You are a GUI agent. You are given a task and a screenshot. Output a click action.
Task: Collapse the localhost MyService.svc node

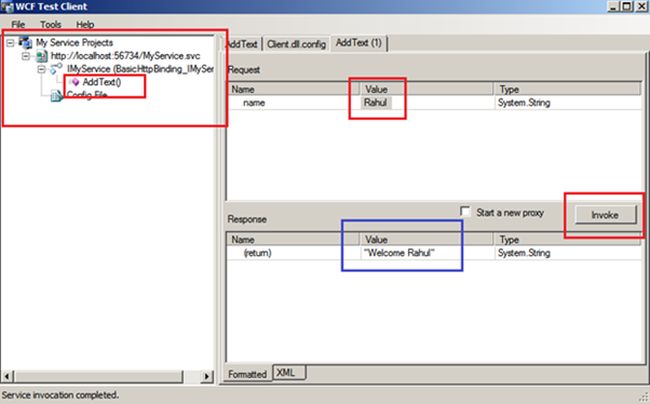pos(26,56)
